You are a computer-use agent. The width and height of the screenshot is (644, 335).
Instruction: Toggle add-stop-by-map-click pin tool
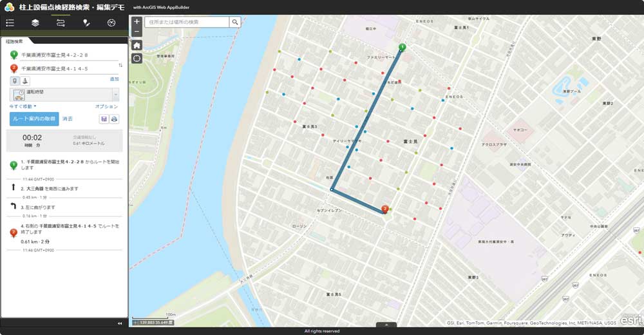14,81
